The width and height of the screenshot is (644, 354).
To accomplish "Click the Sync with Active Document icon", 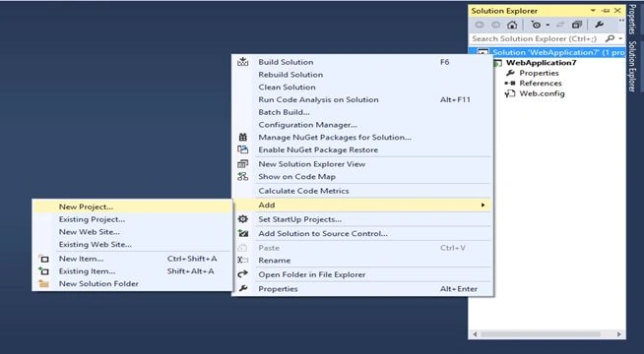I will (559, 25).
